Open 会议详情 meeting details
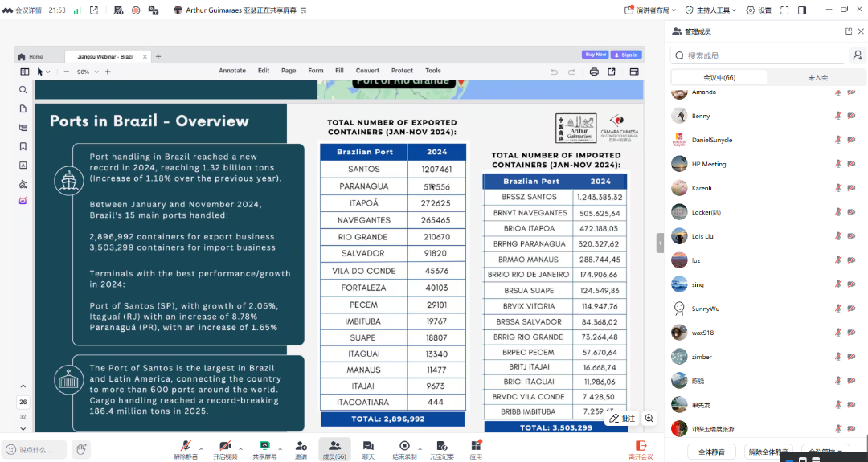Screen dimensions: 868x462 pos(23,10)
